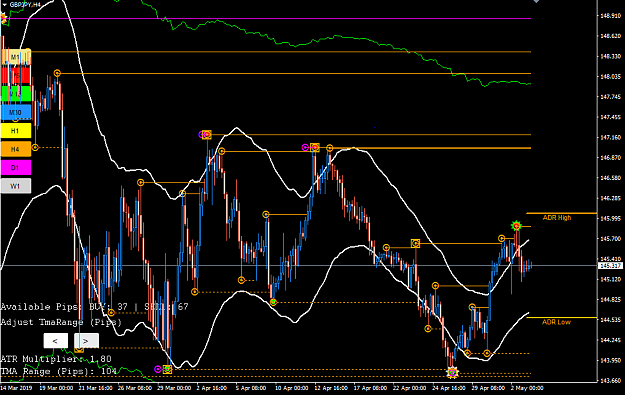625x395 pixels.
Task: Click the 5 Apr 08:00 date label
Action: pos(251,388)
